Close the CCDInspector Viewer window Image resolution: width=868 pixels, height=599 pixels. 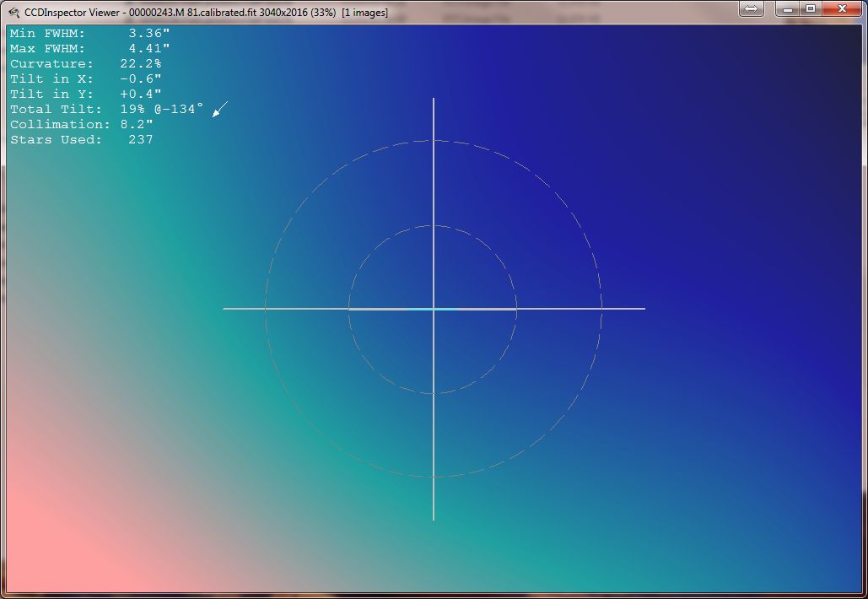[x=842, y=8]
